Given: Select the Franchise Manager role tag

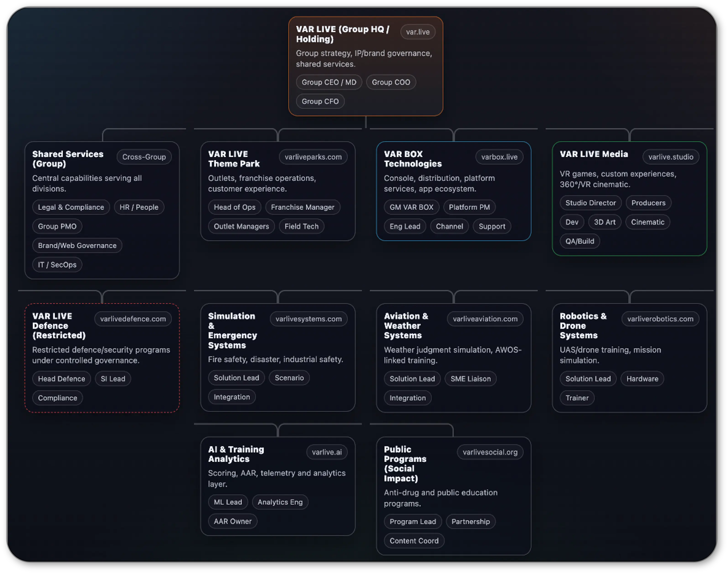Looking at the screenshot, I should [x=303, y=207].
